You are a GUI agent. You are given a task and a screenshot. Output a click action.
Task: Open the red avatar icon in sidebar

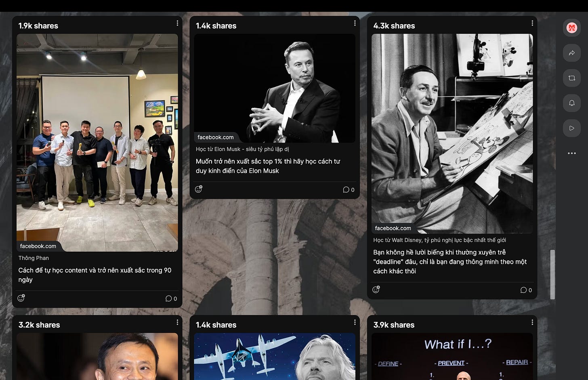click(571, 28)
